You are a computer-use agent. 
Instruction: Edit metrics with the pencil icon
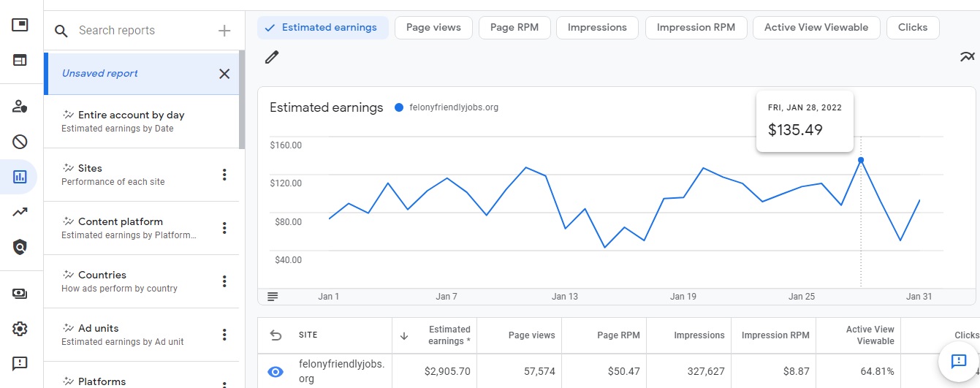[x=272, y=57]
